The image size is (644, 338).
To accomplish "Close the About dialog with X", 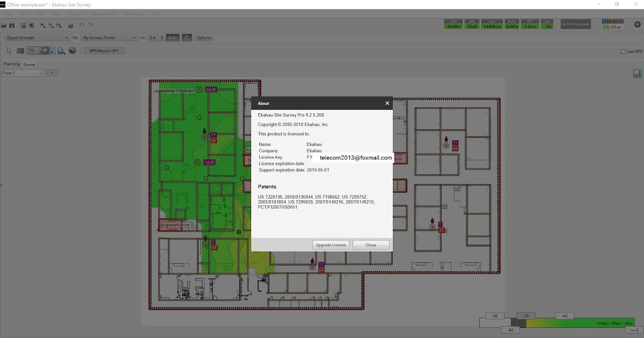I will click(387, 103).
